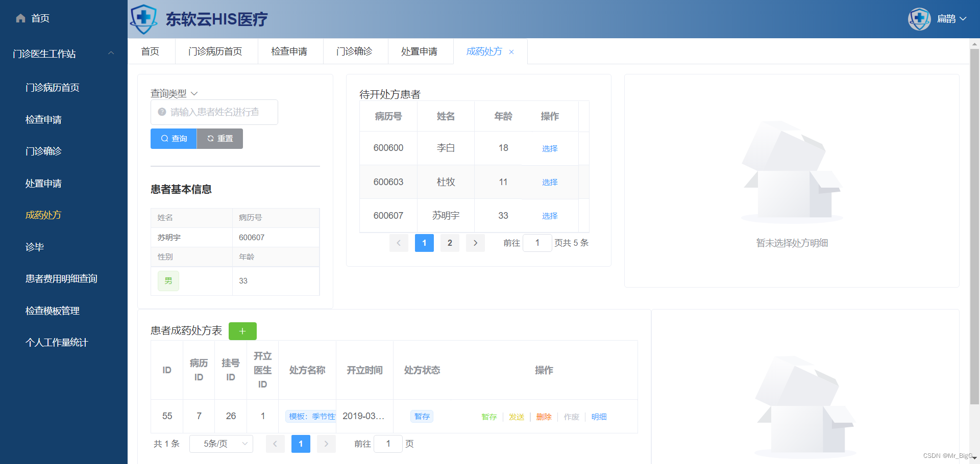Switch to the 检查申请 tab

pyautogui.click(x=289, y=51)
